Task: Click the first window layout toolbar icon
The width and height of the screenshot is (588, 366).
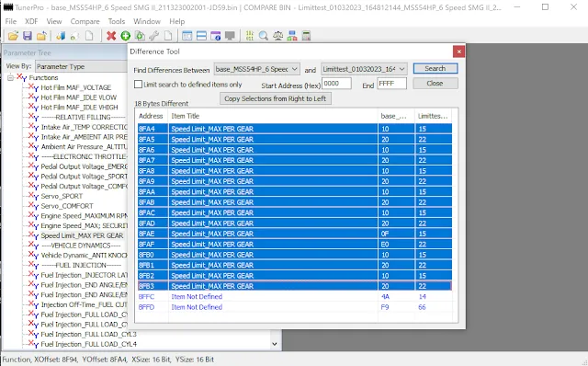Action: [x=187, y=36]
